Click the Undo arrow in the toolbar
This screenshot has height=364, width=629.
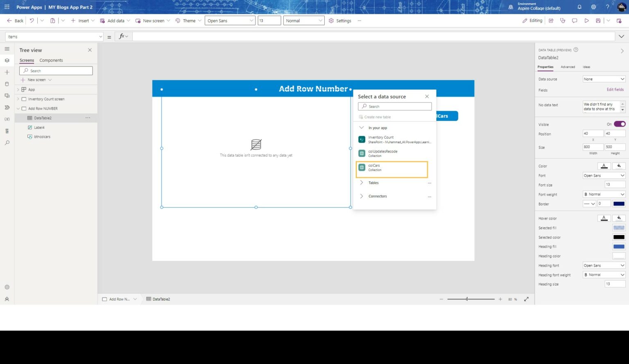click(x=32, y=20)
